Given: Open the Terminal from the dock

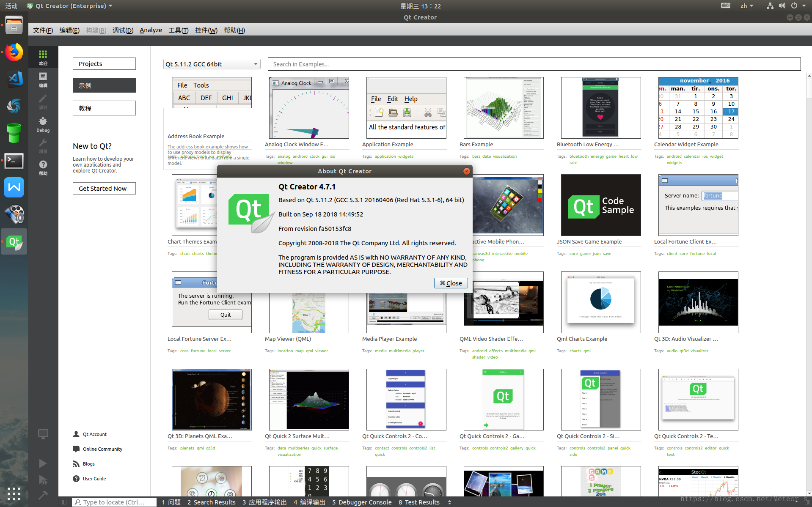Looking at the screenshot, I should pyautogui.click(x=14, y=161).
